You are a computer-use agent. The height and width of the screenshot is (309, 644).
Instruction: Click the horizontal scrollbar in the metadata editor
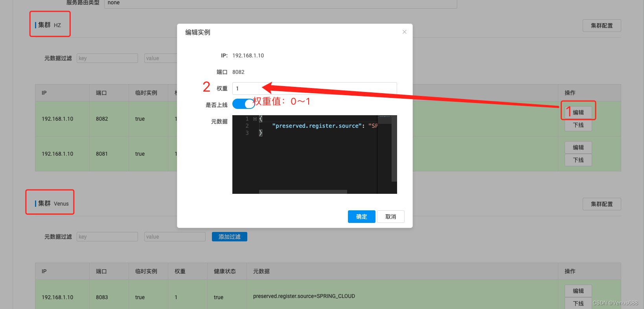[x=303, y=192]
